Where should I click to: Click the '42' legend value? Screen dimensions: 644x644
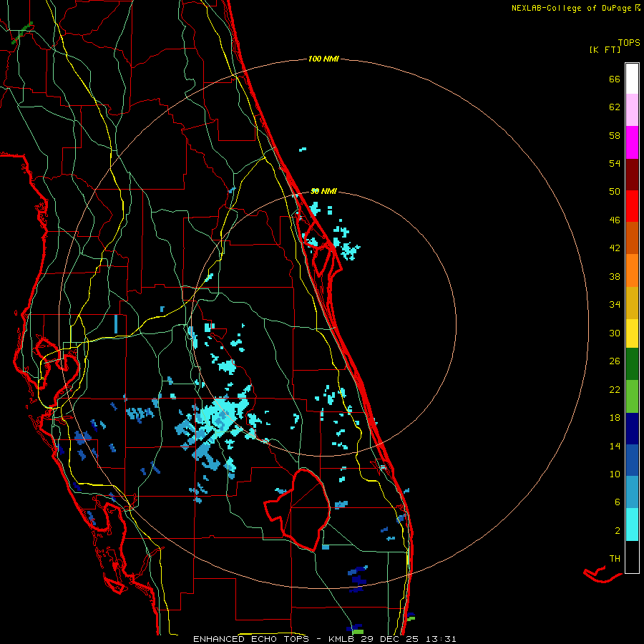(615, 248)
